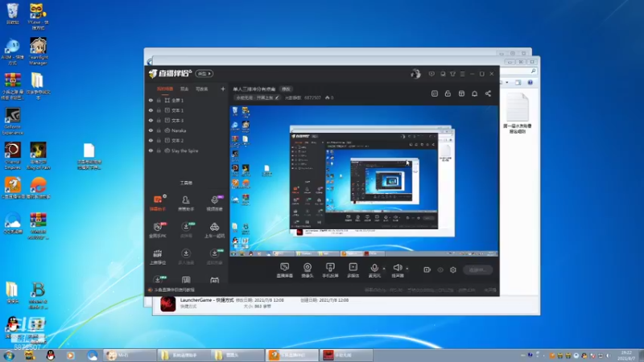The height and width of the screenshot is (362, 644).
Task: Expand the speaker options arrow
Action: pos(407,269)
